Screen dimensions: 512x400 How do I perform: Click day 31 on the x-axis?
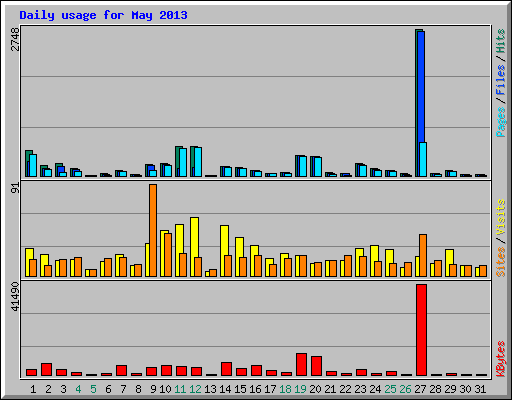480,389
